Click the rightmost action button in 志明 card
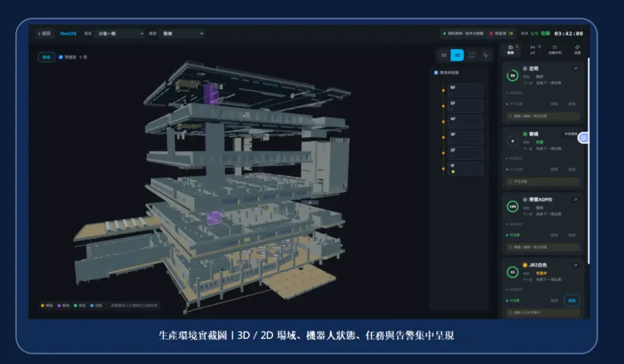This screenshot has height=364, width=624. tap(572, 104)
